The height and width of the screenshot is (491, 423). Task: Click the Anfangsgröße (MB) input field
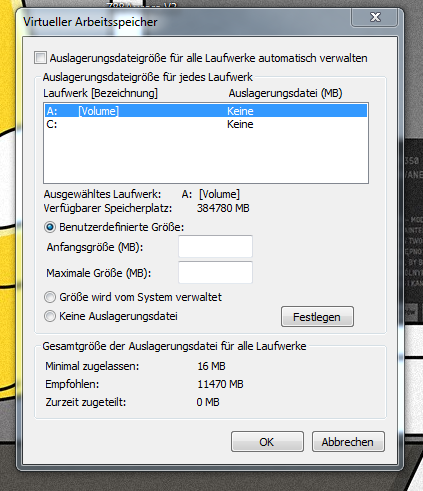[x=215, y=247]
